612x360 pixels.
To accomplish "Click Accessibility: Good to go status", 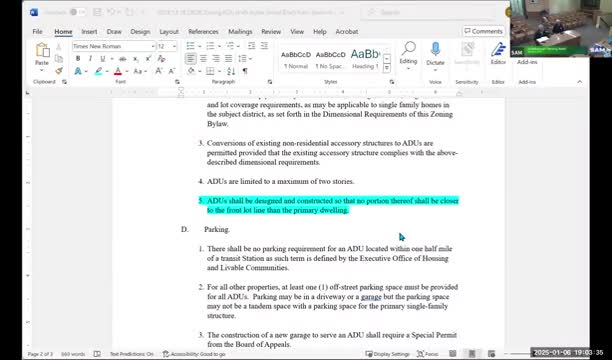I will click(x=194, y=354).
